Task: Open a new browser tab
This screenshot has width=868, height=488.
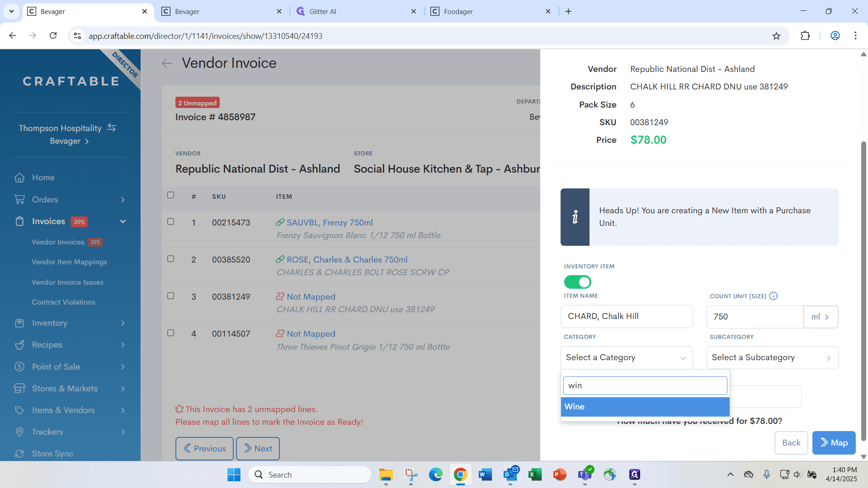Action: coord(568,11)
